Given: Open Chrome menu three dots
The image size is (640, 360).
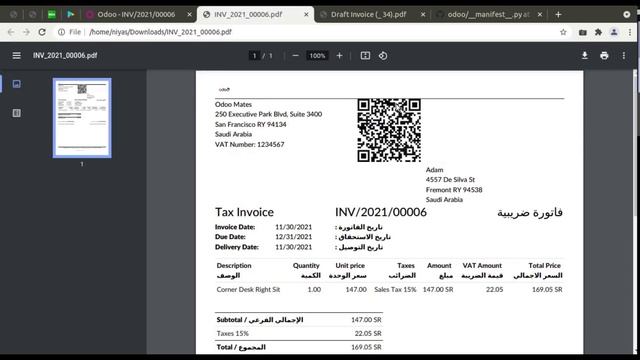Looking at the screenshot, I should click(x=630, y=32).
